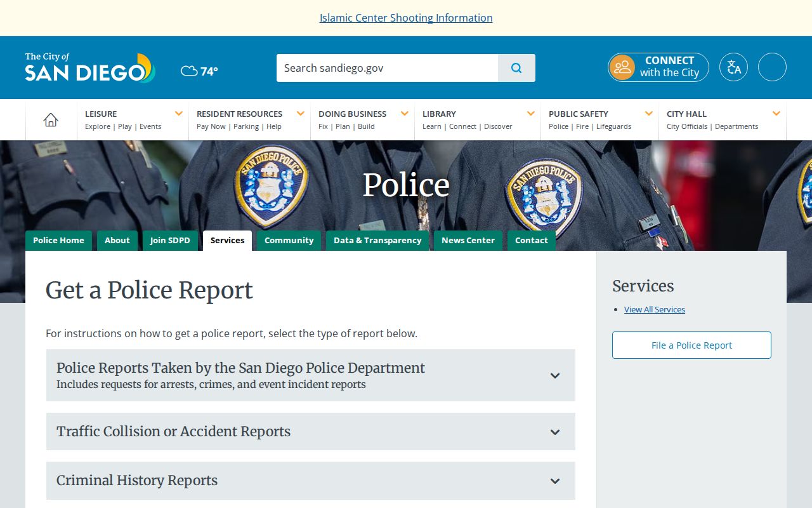Click the LEISURE menu heading

point(101,114)
